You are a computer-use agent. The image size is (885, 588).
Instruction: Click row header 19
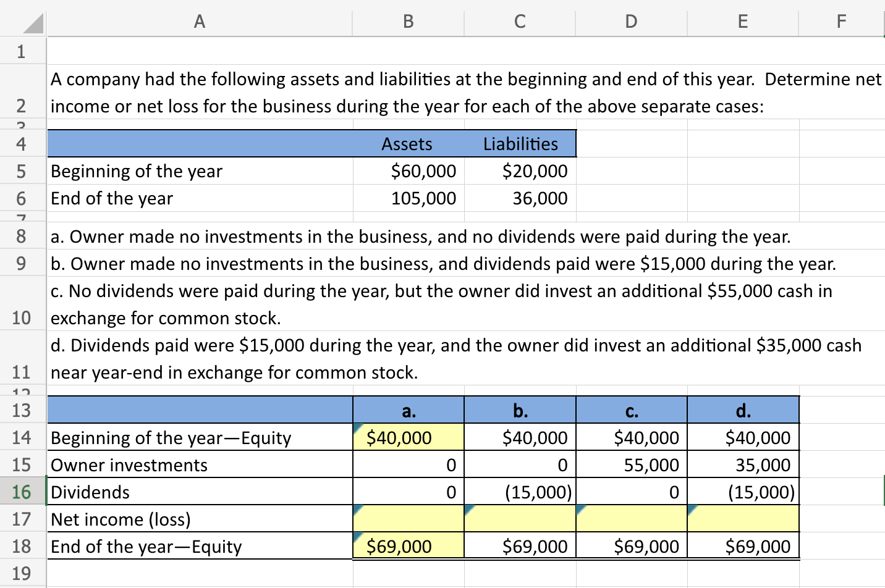[x=22, y=574]
